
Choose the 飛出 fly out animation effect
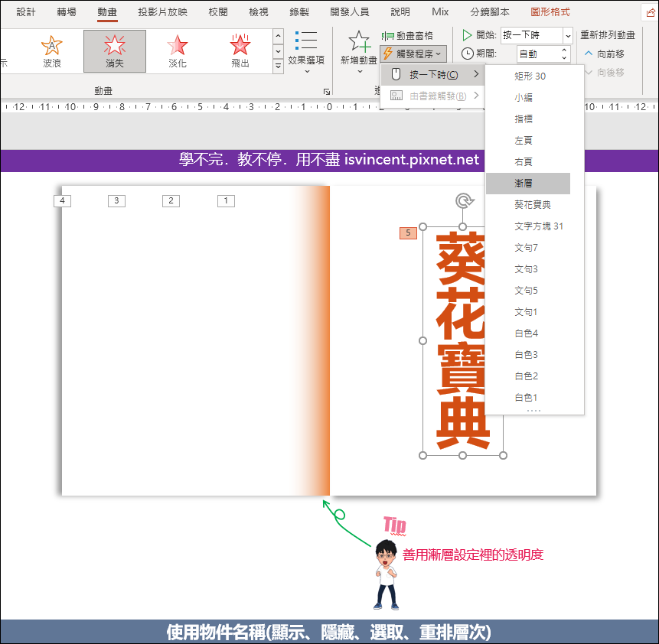[x=240, y=51]
